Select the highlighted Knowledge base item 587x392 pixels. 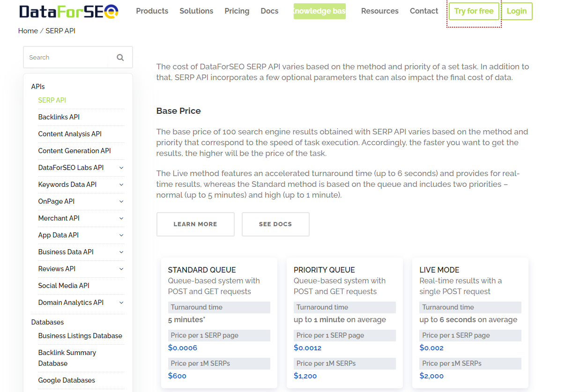tap(320, 11)
